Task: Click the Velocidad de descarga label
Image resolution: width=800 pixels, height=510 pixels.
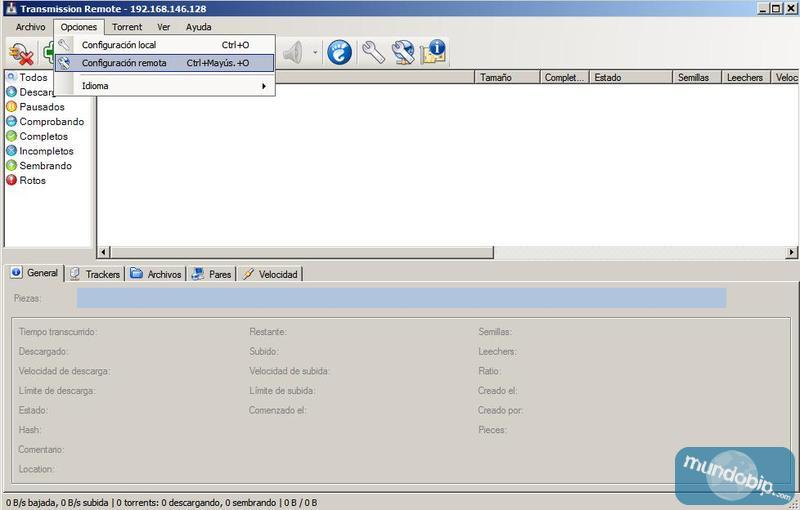Action: [x=64, y=371]
